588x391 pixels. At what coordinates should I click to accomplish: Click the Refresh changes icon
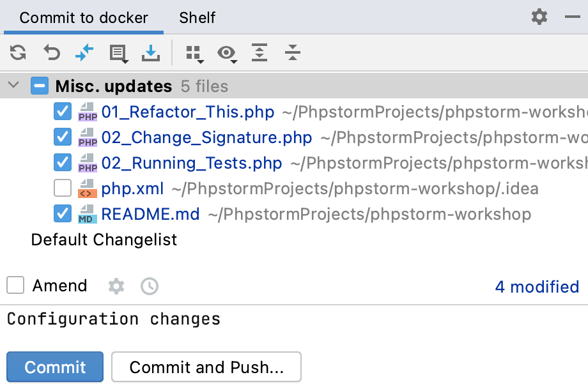(x=18, y=52)
